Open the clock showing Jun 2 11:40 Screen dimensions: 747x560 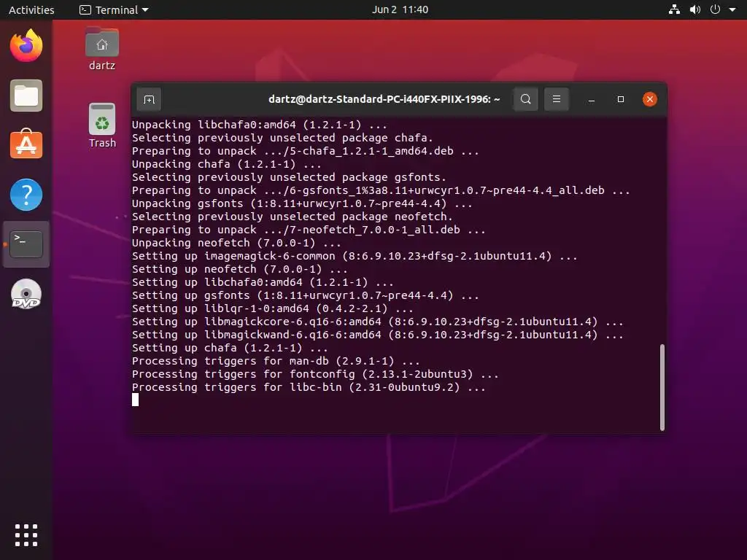[x=400, y=9]
